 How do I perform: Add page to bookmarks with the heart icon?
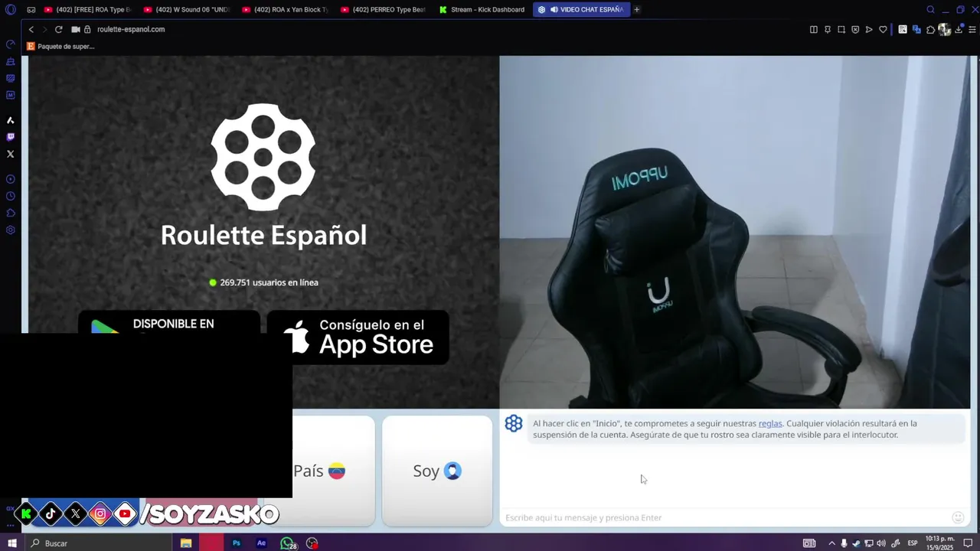tap(883, 29)
